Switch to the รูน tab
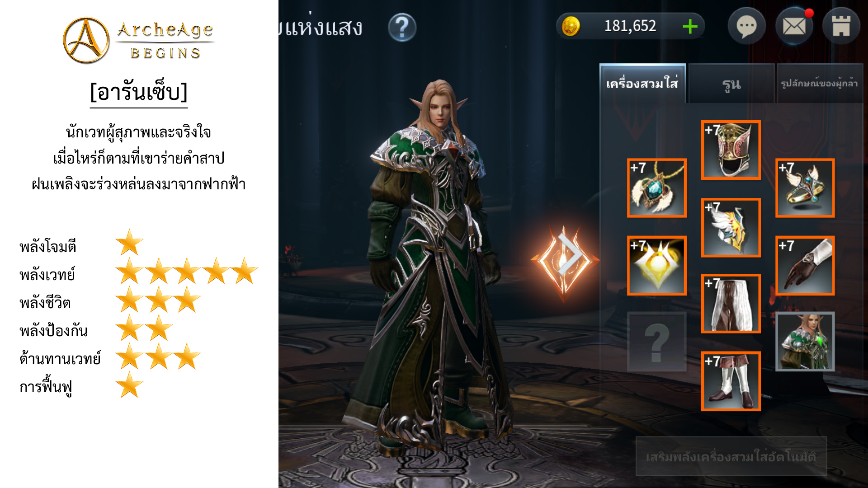 coord(731,84)
